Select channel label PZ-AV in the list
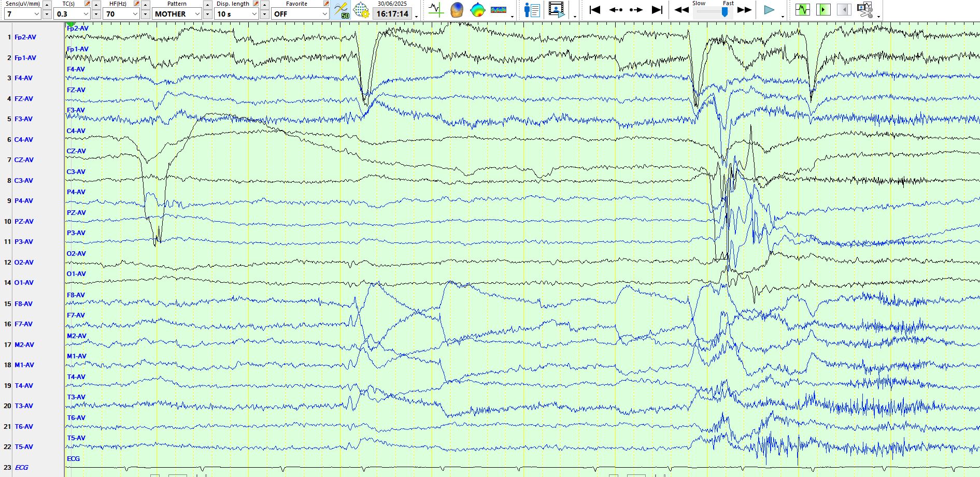The width and height of the screenshot is (980, 477). [24, 222]
